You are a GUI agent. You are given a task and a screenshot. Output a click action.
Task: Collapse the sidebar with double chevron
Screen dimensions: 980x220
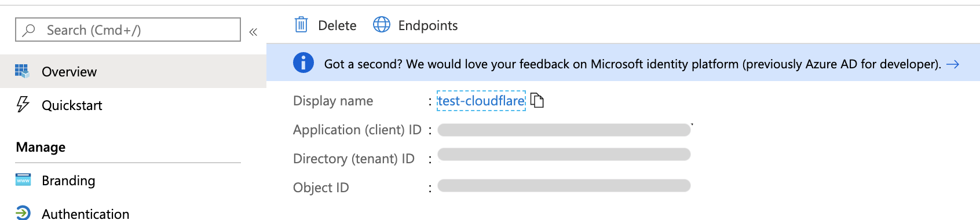[253, 32]
